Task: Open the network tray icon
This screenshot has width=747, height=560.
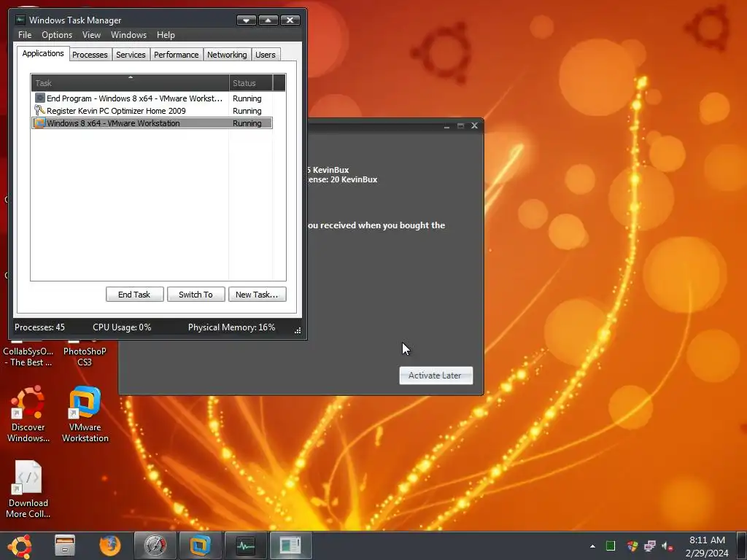Action: [650, 545]
